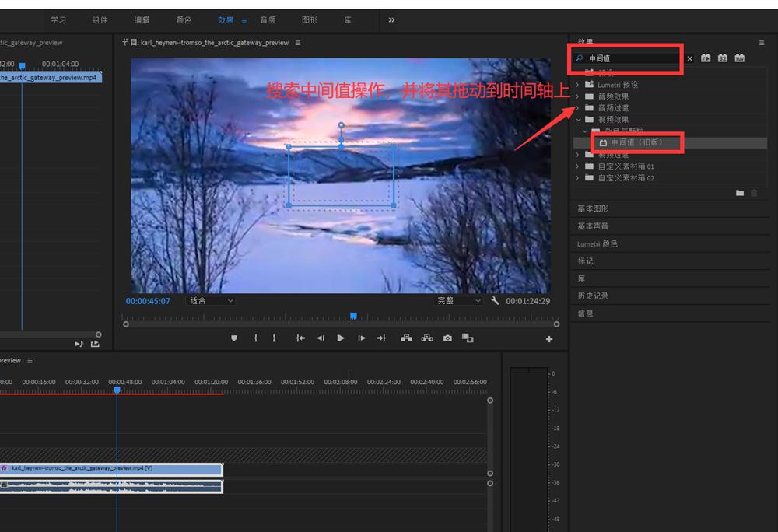Image resolution: width=778 pixels, height=532 pixels.
Task: Click the Play button in Program monitor
Action: (x=341, y=338)
